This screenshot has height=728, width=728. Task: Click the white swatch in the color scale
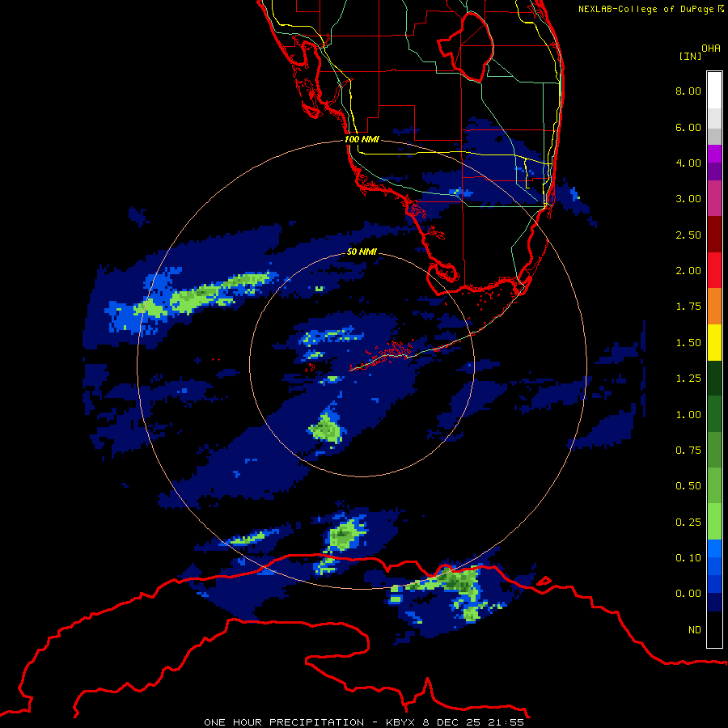(x=714, y=91)
